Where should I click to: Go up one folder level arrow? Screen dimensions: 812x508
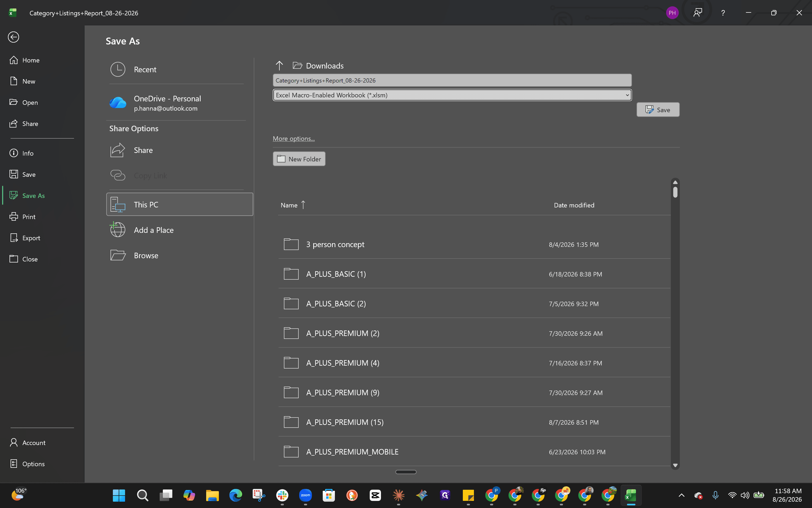pyautogui.click(x=279, y=66)
